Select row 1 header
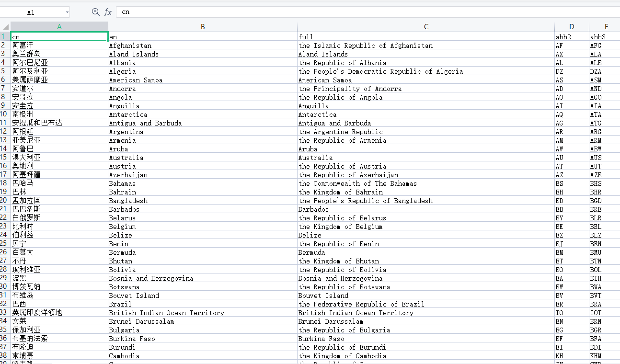Viewport: 620px width, 364px height. coord(5,37)
